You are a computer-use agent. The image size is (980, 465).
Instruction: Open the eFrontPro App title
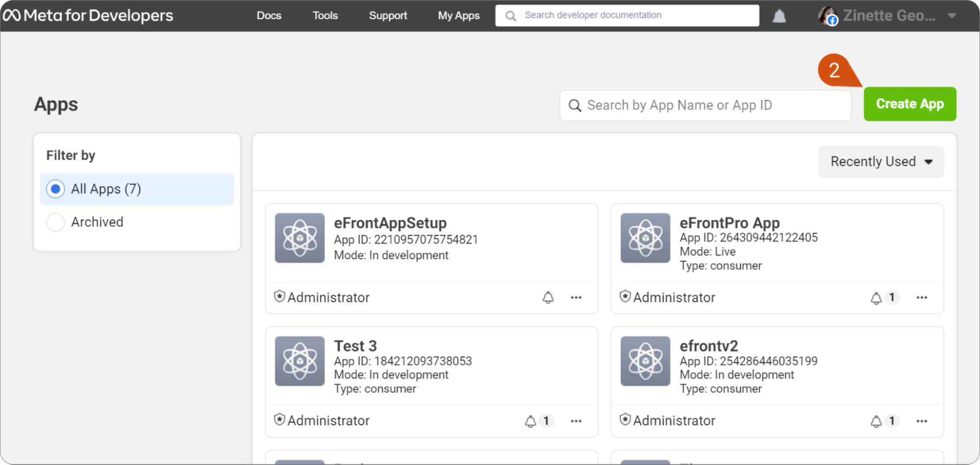[729, 223]
